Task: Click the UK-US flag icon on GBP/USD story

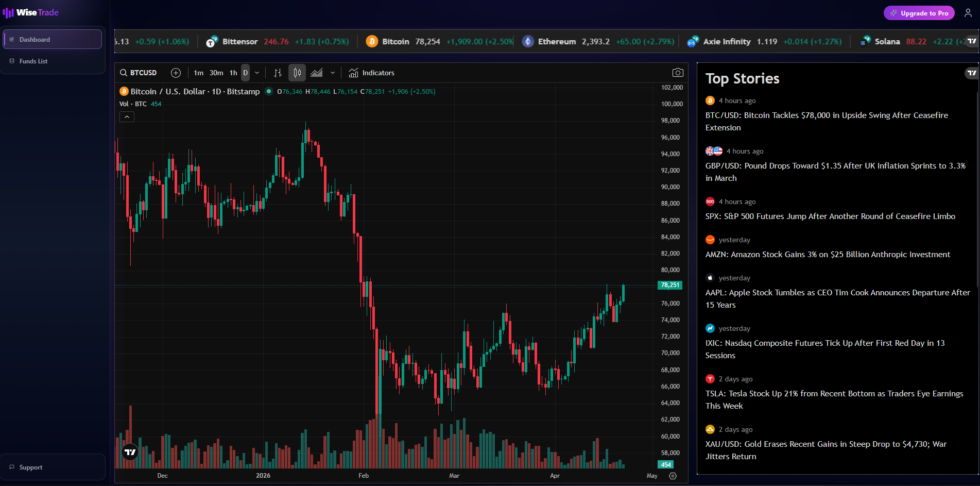Action: 714,151
